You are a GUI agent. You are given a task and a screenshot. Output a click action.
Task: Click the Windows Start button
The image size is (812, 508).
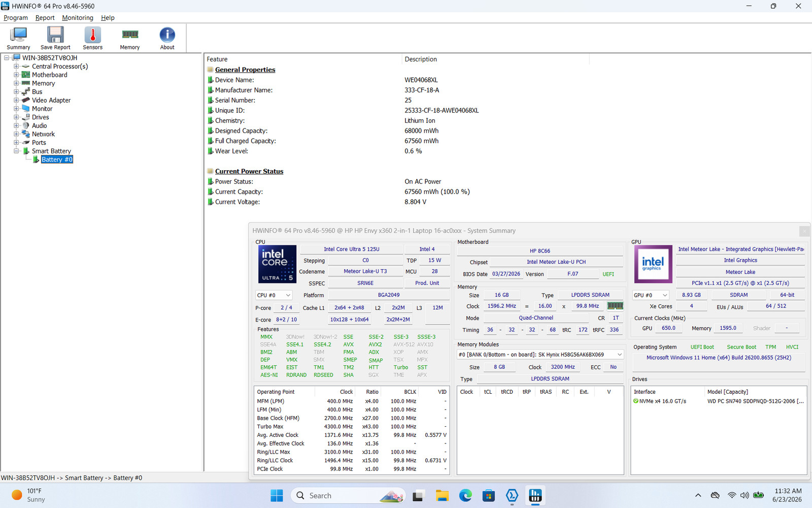277,495
